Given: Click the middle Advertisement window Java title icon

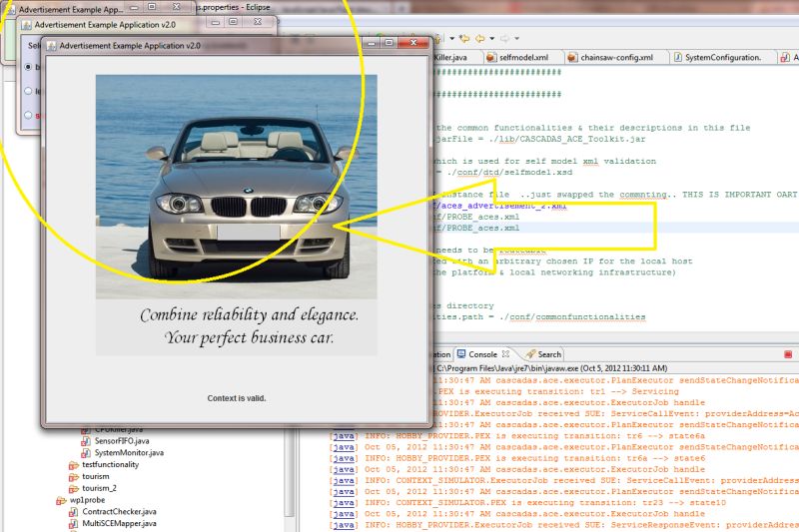Looking at the screenshot, I should click(x=27, y=24).
